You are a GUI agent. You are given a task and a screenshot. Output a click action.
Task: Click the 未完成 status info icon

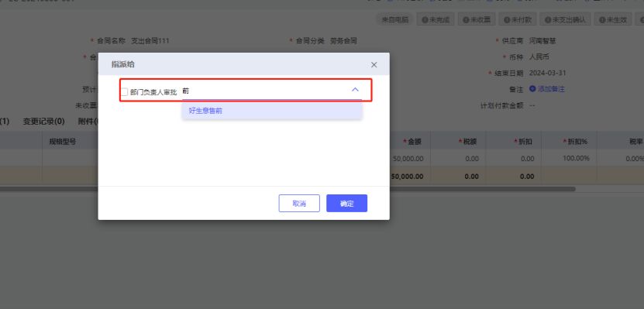pos(425,19)
